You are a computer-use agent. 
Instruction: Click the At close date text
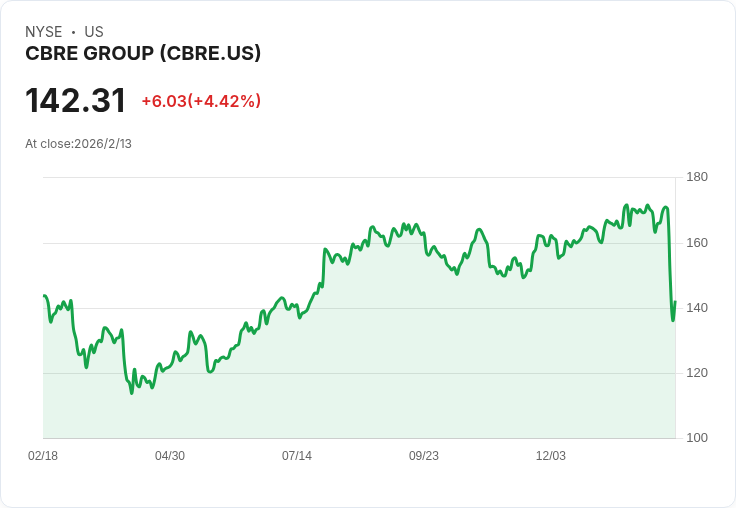[x=78, y=143]
